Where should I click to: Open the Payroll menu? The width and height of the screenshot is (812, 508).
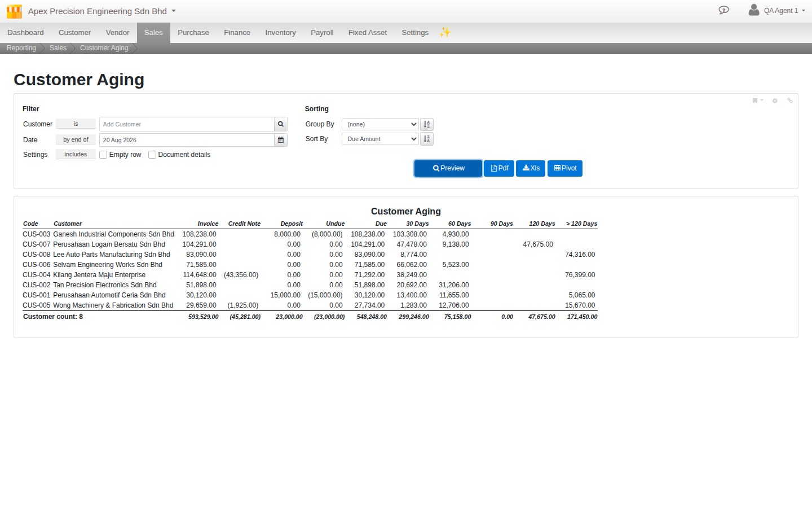[x=322, y=33]
